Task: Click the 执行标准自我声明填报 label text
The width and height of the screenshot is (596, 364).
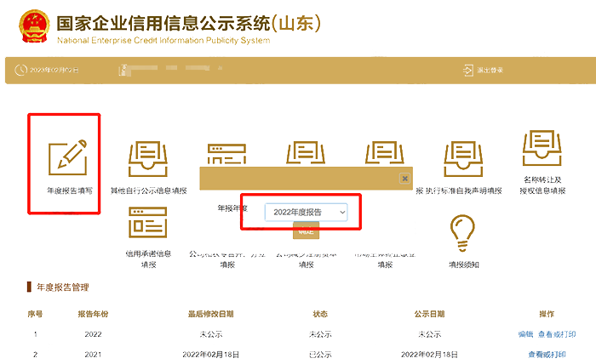Action: click(x=463, y=191)
